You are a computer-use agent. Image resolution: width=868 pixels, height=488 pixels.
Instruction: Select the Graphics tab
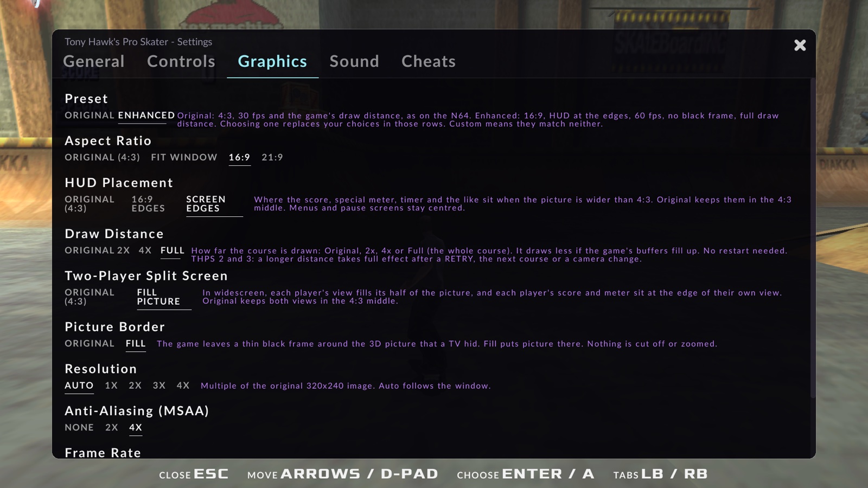point(272,61)
